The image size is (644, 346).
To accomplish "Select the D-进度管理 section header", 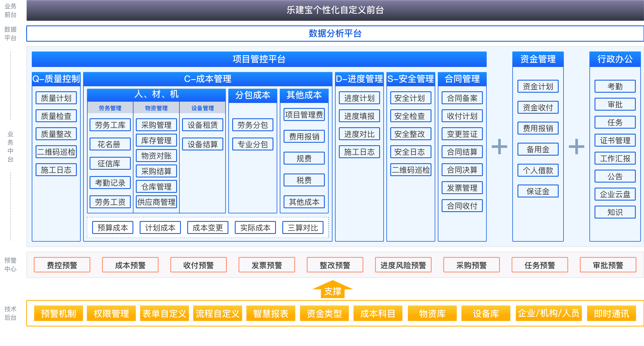I will (359, 79).
